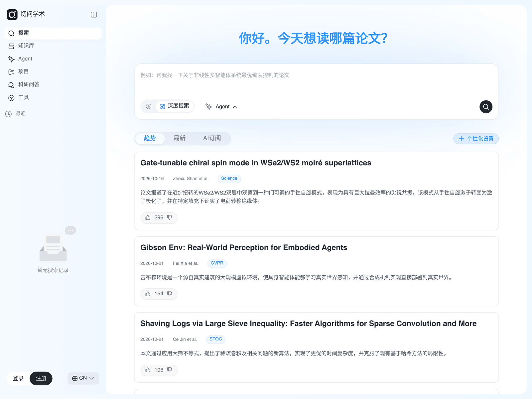Screen dimensions: 532x399
Task: Like the paper with 296 likes
Action: pyautogui.click(x=148, y=218)
